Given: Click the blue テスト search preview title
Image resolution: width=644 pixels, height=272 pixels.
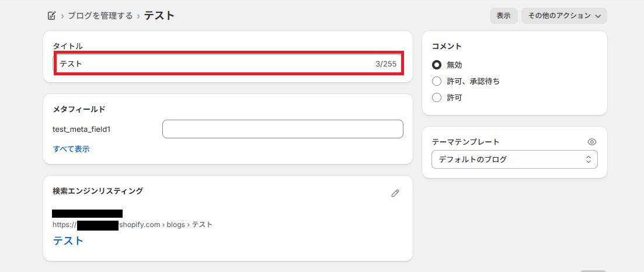Looking at the screenshot, I should [68, 240].
